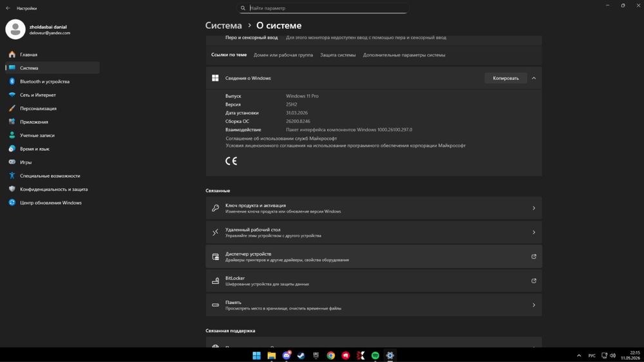Open Домен или рабочая группа link
Viewport: 644px width, 362px height.
[x=283, y=55]
